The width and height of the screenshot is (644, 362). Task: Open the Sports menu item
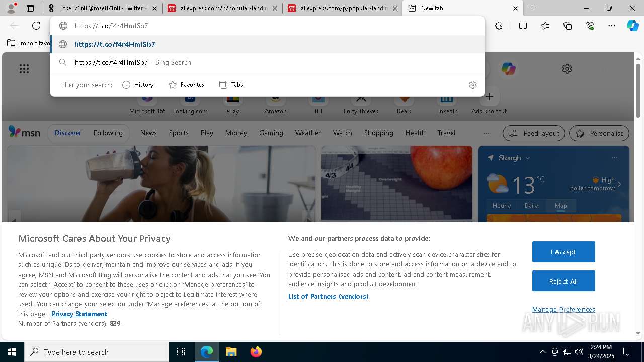179,133
